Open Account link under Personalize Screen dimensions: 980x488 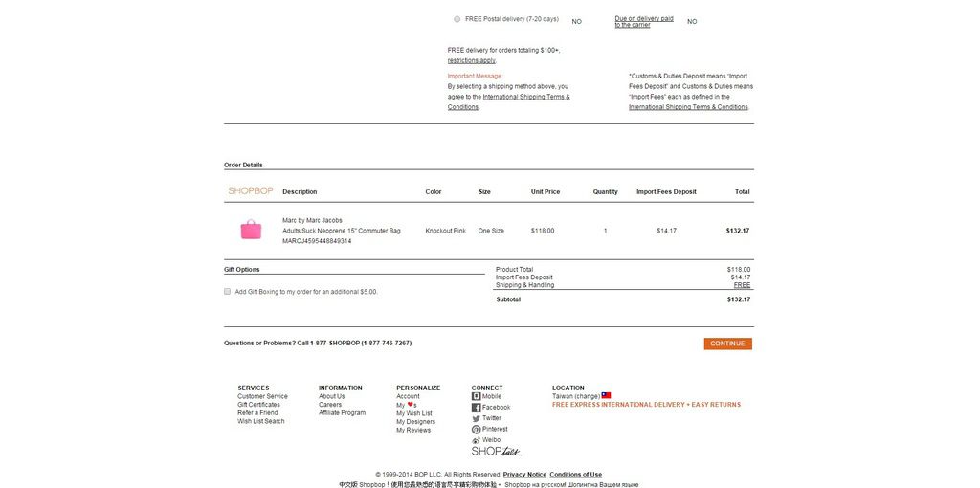pyautogui.click(x=408, y=396)
